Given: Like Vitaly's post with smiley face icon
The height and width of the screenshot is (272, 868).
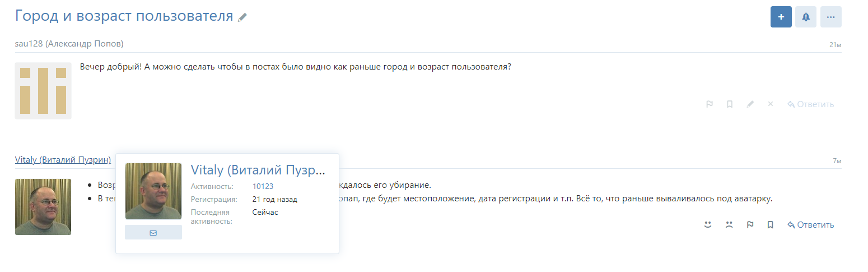Looking at the screenshot, I should [x=708, y=225].
